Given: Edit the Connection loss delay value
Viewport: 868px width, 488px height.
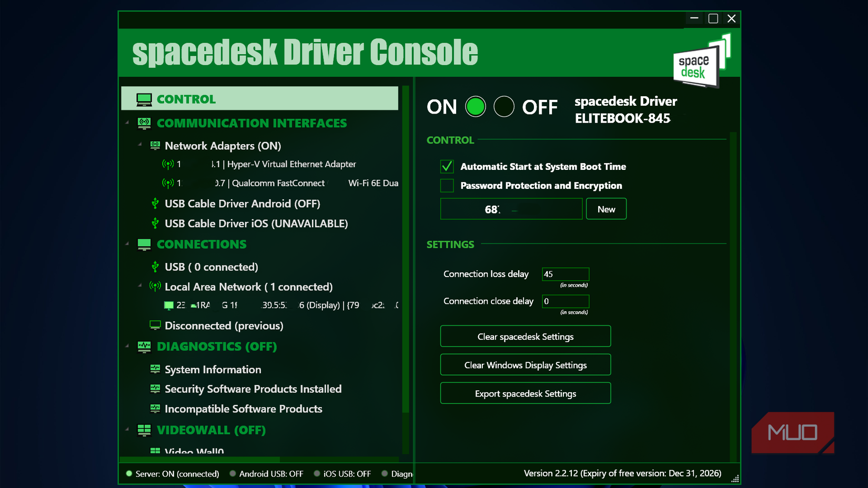Looking at the screenshot, I should pyautogui.click(x=565, y=274).
